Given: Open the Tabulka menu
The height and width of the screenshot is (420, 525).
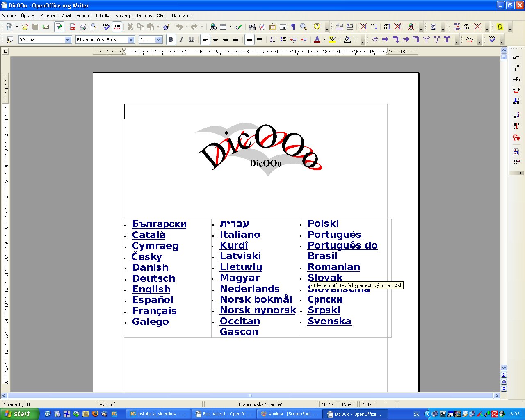Looking at the screenshot, I should [103, 16].
